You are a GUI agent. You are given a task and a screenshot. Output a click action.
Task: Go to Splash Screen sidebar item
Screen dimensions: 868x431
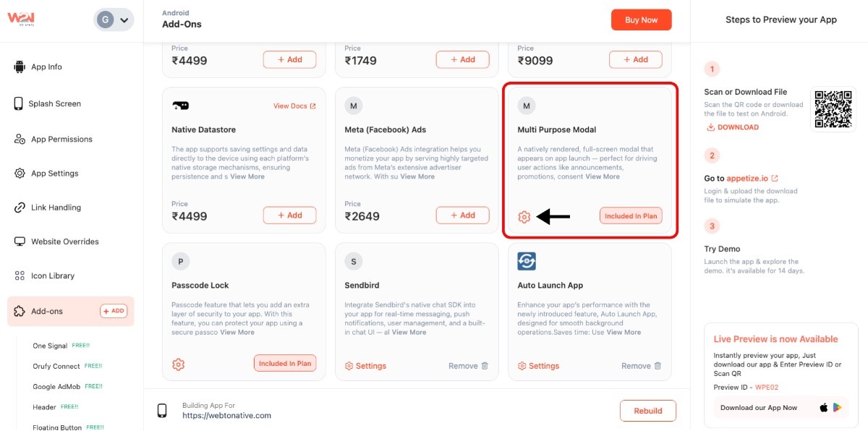(x=54, y=103)
